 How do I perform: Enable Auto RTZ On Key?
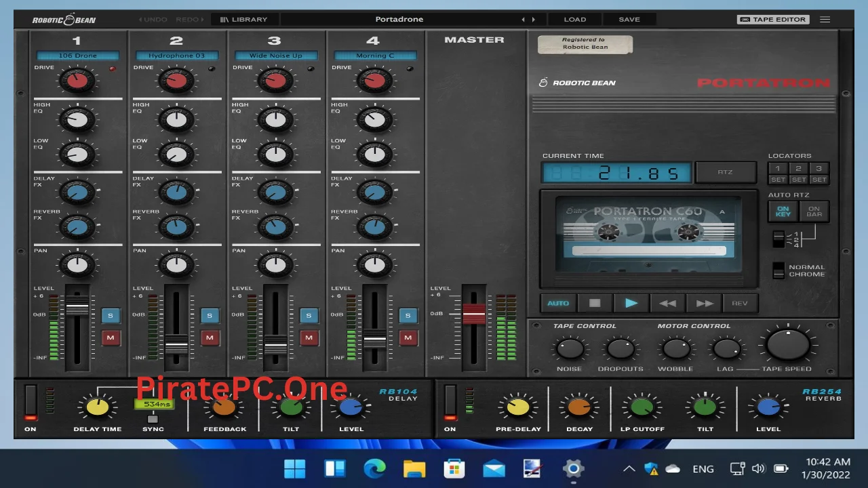[783, 211]
